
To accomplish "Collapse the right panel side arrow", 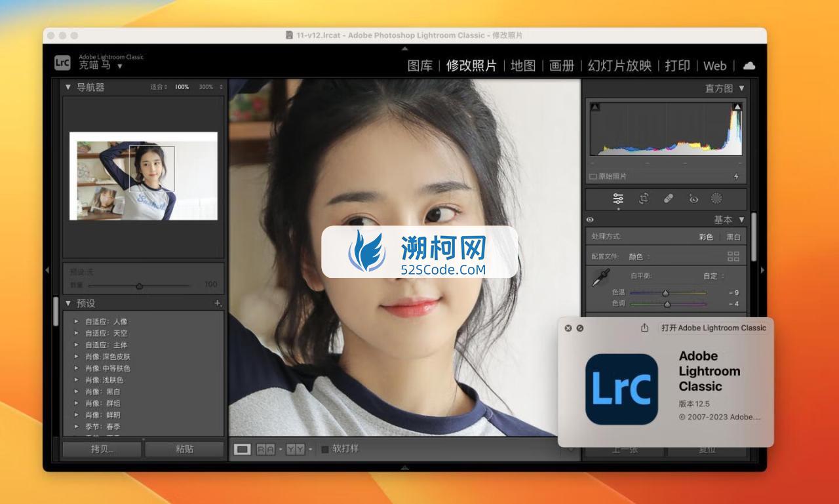I will point(762,269).
